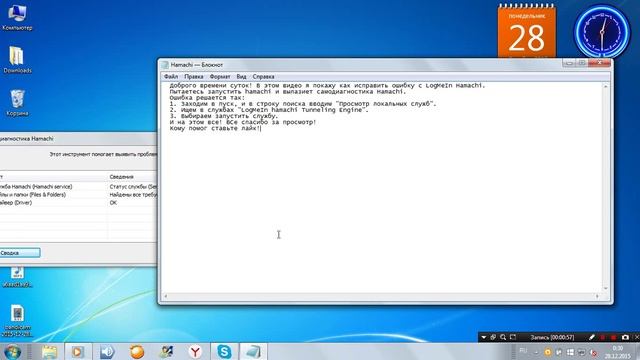Screen dimensions: 640x360
Task: Select the Downloads folder desktop icon
Action: coord(17,60)
